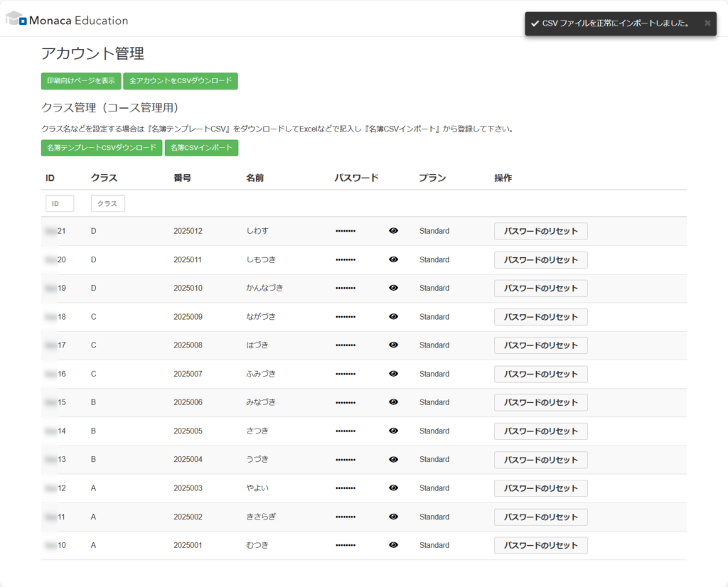Download all accounts as CSV
This screenshot has width=728, height=587.
point(181,81)
